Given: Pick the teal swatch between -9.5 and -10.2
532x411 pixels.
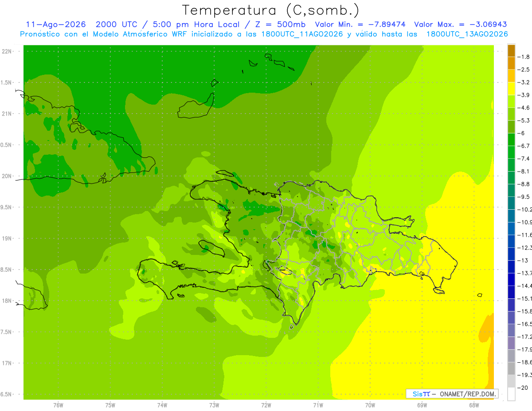Looking at the screenshot, I should tap(511, 203).
